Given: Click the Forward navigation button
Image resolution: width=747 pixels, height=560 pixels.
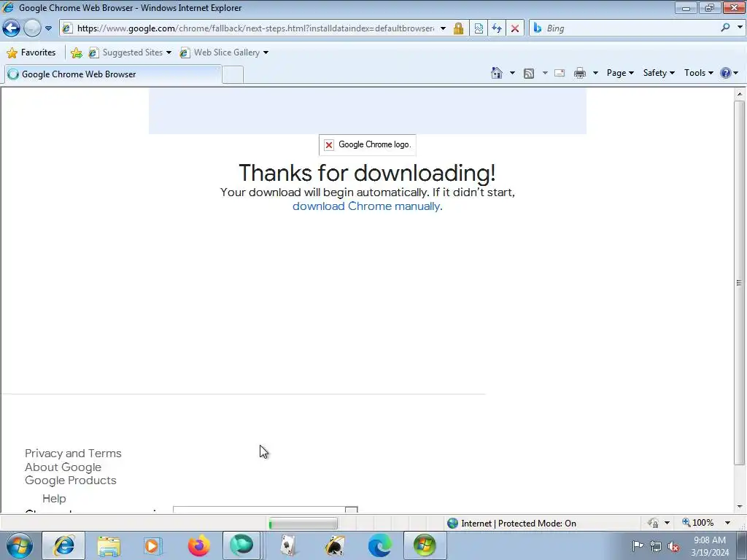Looking at the screenshot, I should coord(32,28).
